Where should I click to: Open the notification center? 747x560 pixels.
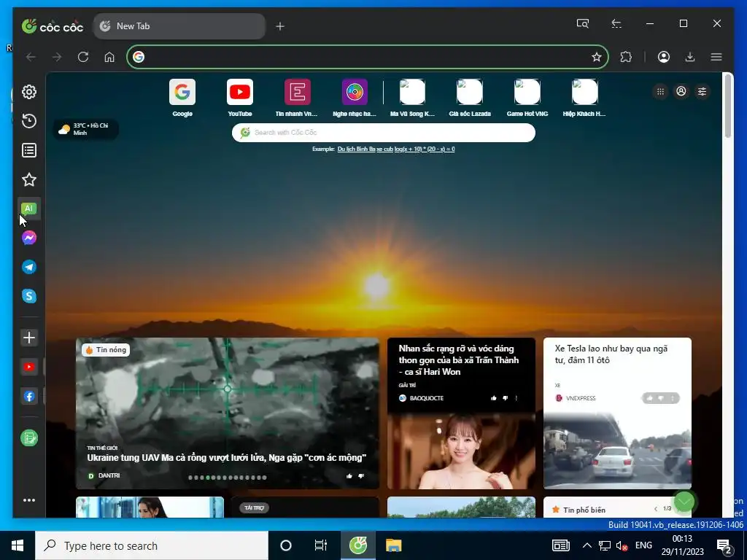(x=724, y=545)
